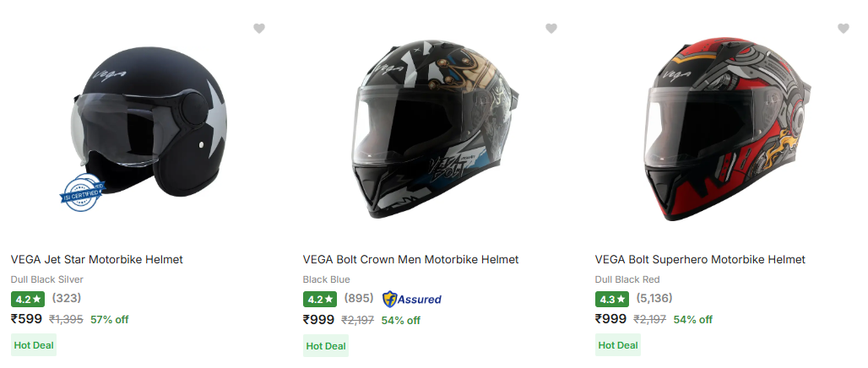Open VEGA Bolt Superhero Motorbike Helmet link
Image resolution: width=868 pixels, height=368 pixels.
[700, 259]
